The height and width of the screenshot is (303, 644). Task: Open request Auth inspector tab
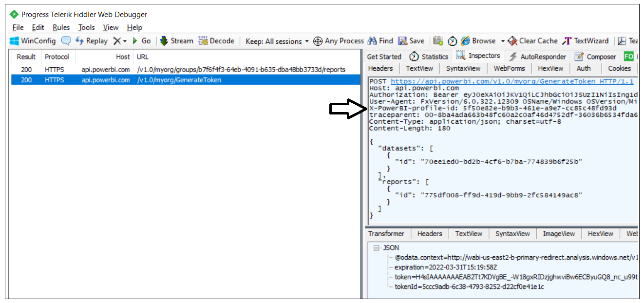click(x=584, y=69)
